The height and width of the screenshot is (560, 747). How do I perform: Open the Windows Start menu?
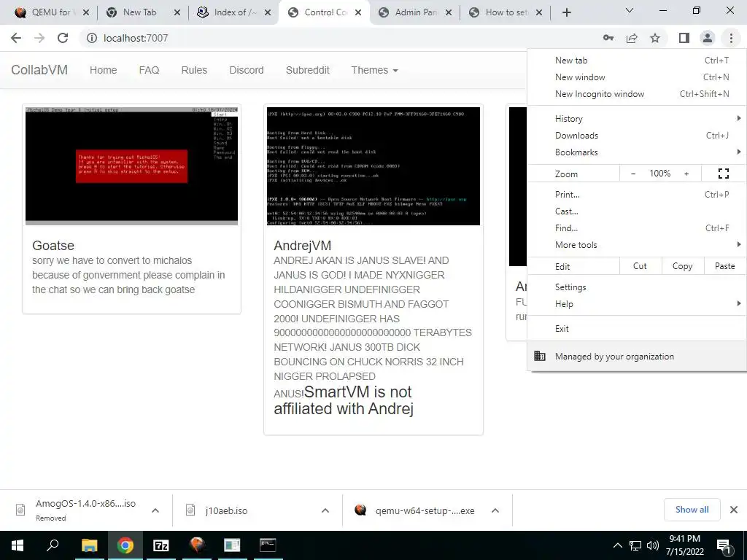point(18,545)
